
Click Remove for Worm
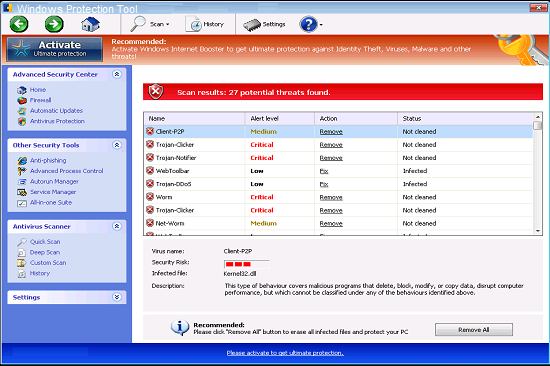click(331, 198)
